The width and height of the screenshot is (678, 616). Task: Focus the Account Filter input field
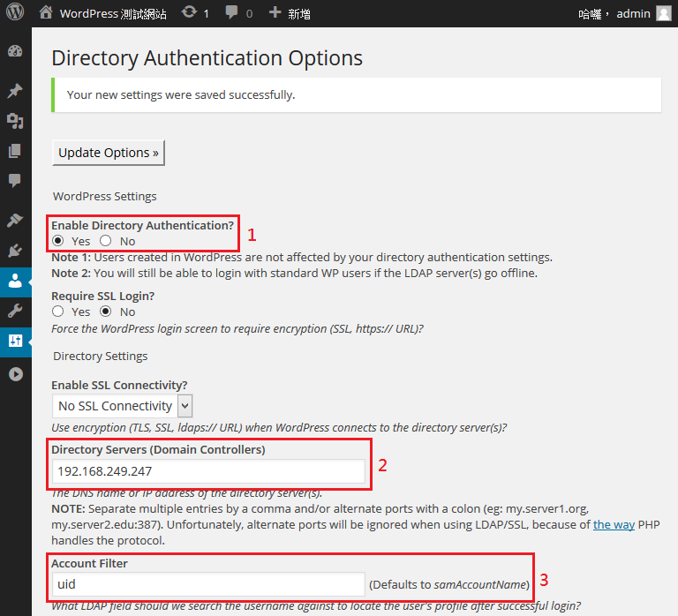coord(208,584)
